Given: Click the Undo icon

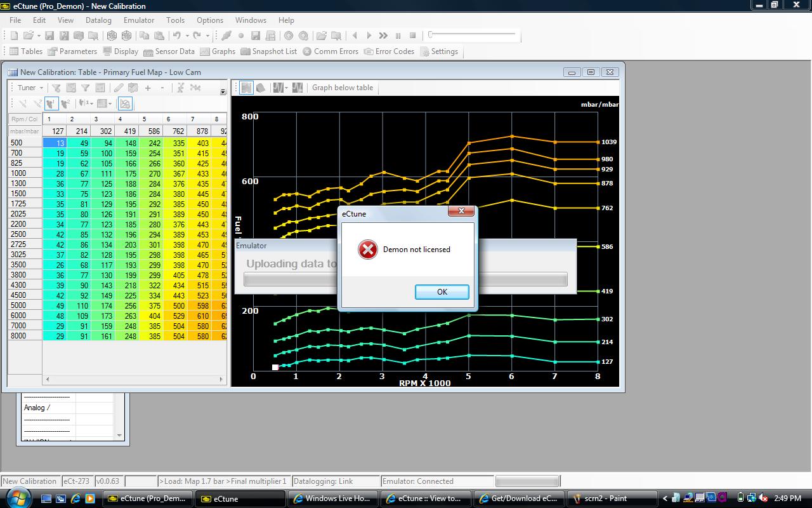Looking at the screenshot, I should [x=177, y=36].
